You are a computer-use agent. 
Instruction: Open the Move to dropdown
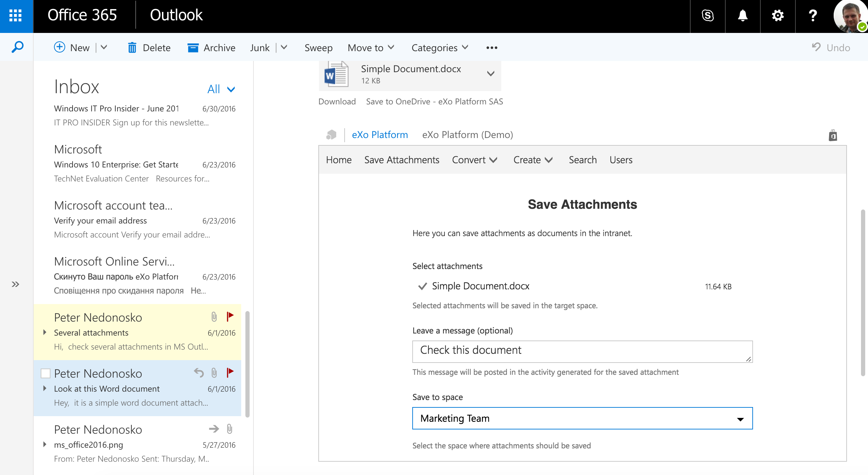(371, 48)
